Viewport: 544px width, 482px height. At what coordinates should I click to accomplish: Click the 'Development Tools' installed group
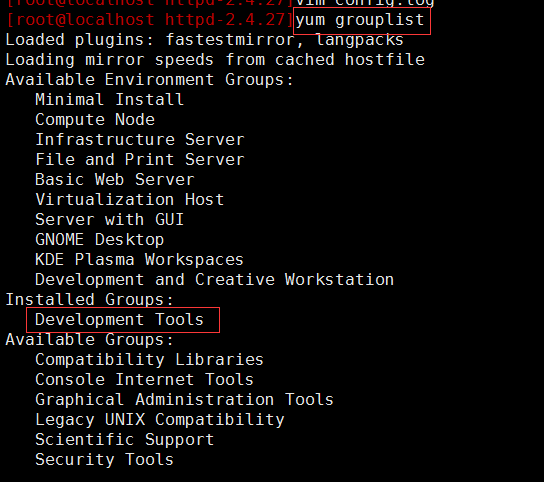click(x=119, y=320)
